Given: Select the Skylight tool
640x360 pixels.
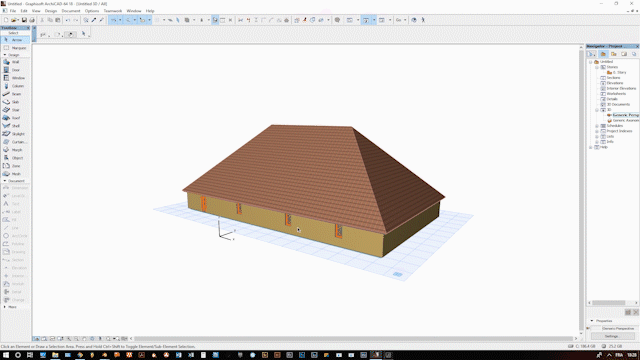Looking at the screenshot, I should coord(15,134).
